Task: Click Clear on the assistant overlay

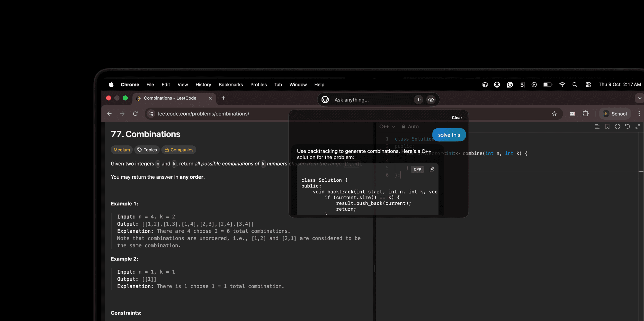Action: (x=457, y=117)
